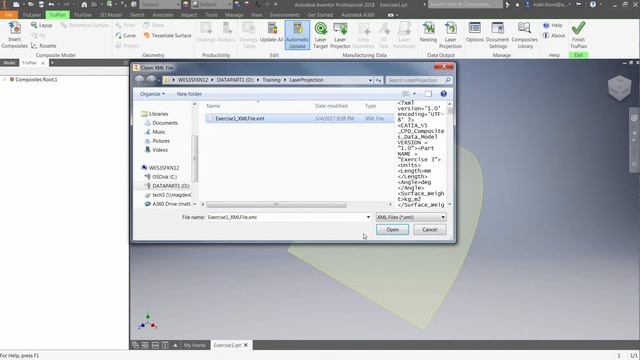Select DATAPART1 (D:) drive
This screenshot has height=360, width=640.
tap(167, 186)
